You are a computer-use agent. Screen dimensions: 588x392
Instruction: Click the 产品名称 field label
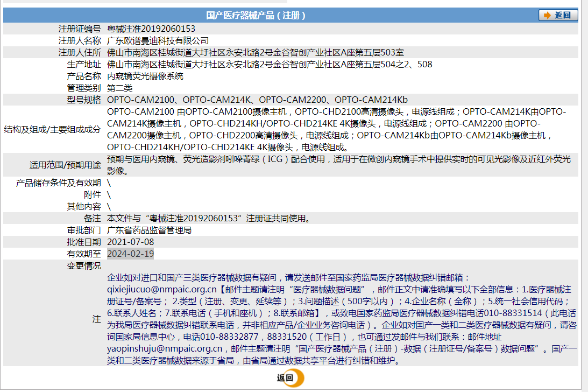(x=84, y=76)
